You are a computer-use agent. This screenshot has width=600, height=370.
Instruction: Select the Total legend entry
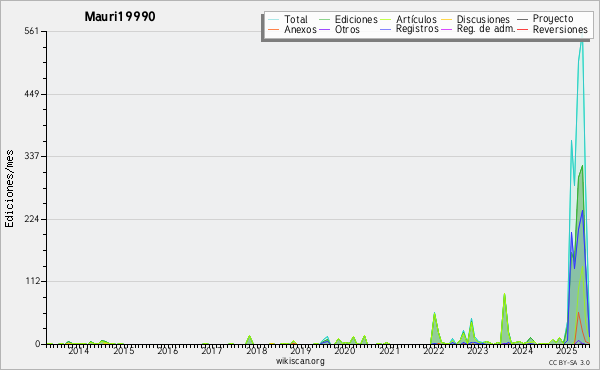[295, 19]
